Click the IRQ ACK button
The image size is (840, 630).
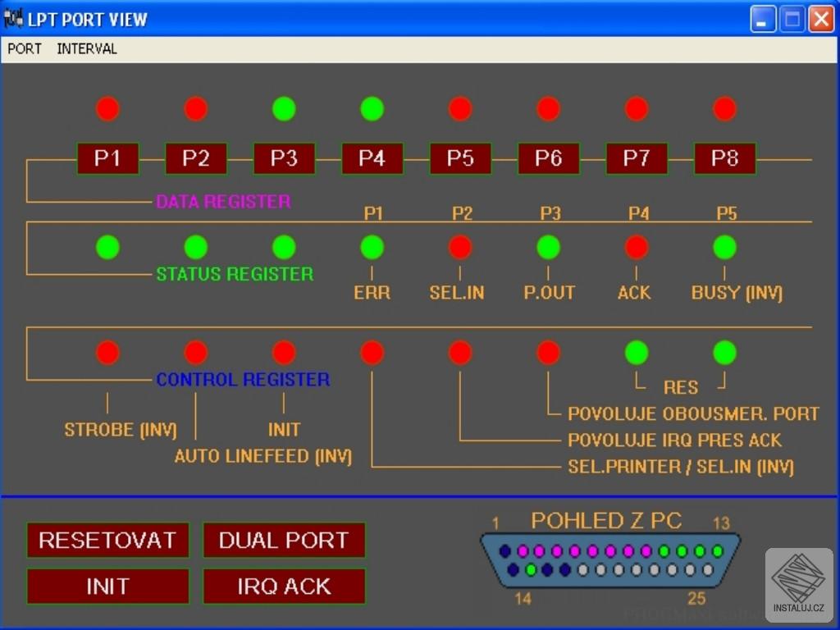point(284,586)
